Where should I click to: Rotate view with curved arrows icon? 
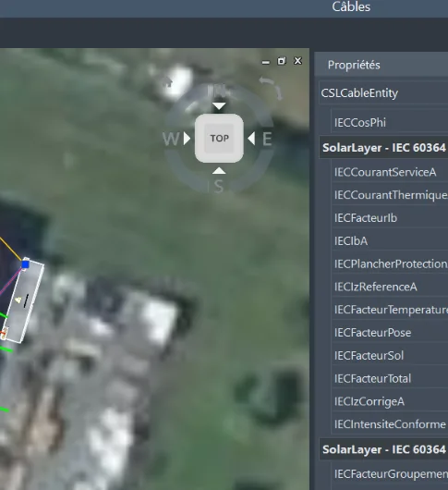coord(271,88)
